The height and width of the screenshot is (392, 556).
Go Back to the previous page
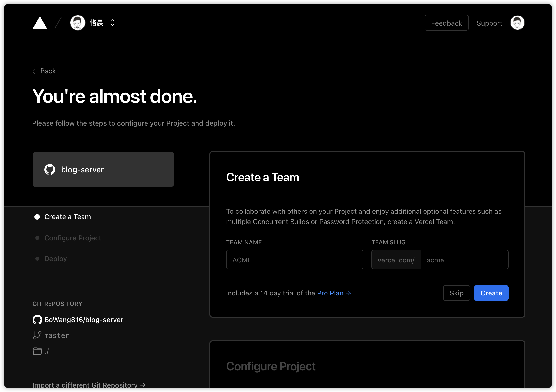click(44, 71)
